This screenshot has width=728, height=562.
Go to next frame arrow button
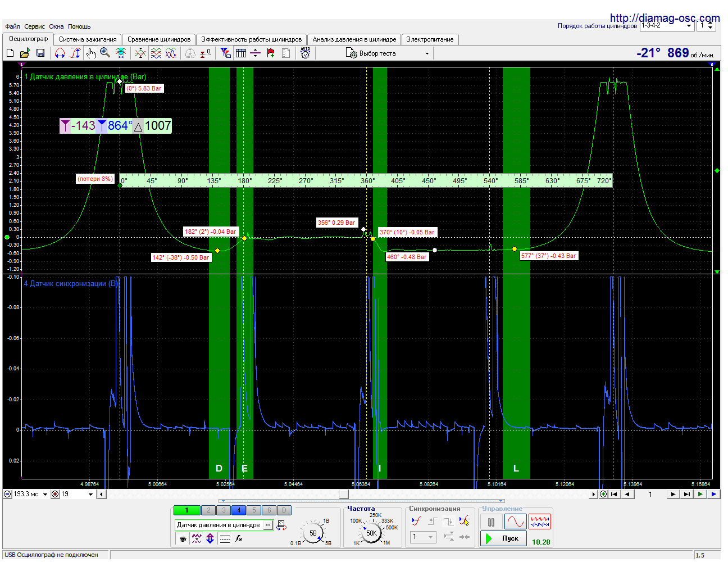(x=673, y=494)
